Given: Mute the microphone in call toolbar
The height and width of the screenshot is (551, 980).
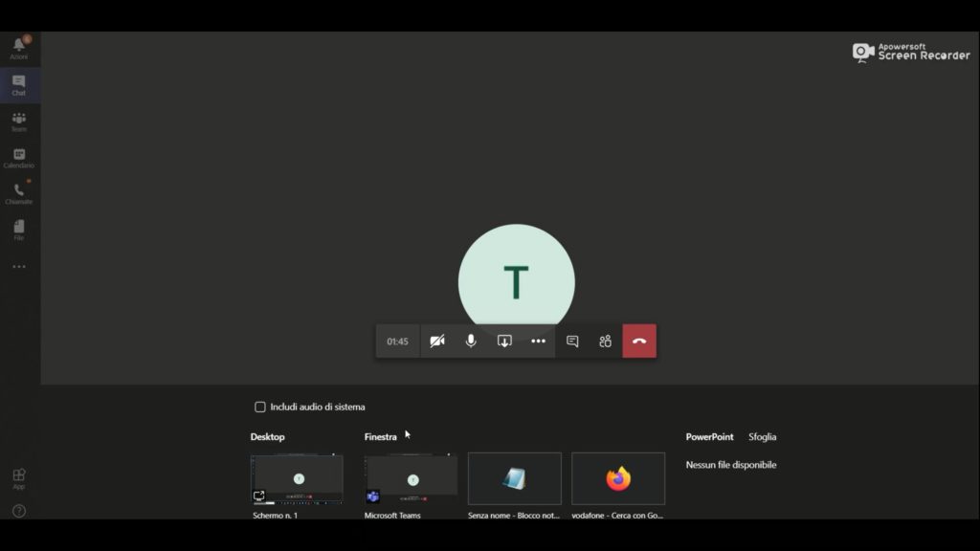Looking at the screenshot, I should [x=471, y=342].
